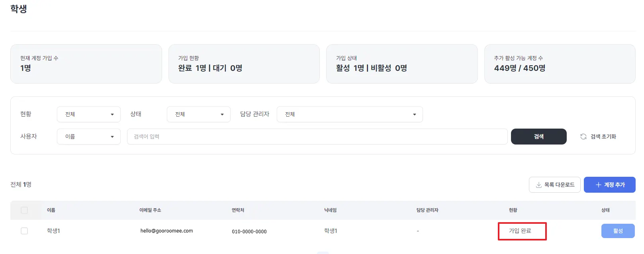644x254 pixels.
Task: Click the refresh icon beside 검색 초기화
Action: point(583,137)
